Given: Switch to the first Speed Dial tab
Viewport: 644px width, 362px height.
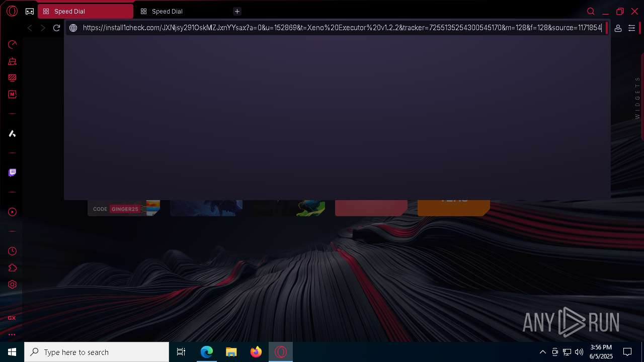Looking at the screenshot, I should click(86, 11).
